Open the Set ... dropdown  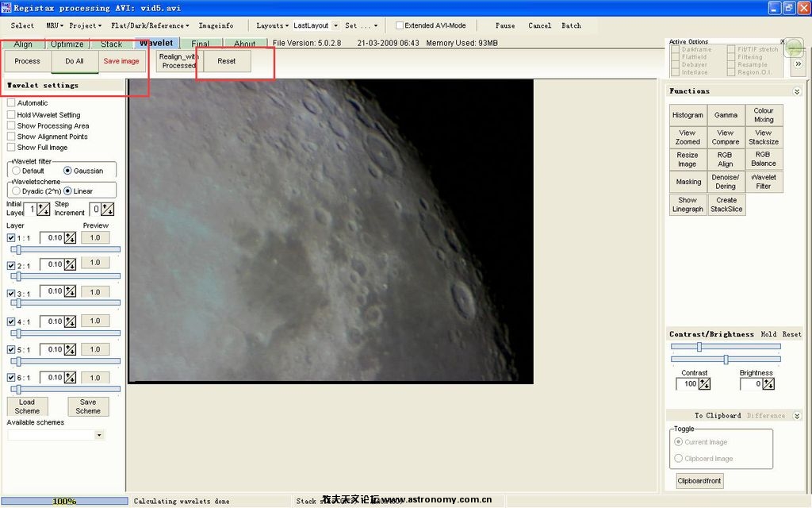(361, 25)
